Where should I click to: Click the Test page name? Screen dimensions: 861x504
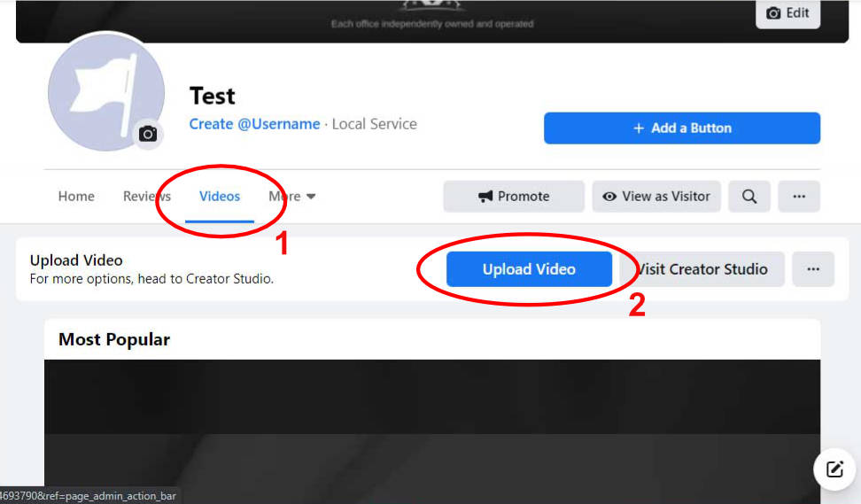212,96
